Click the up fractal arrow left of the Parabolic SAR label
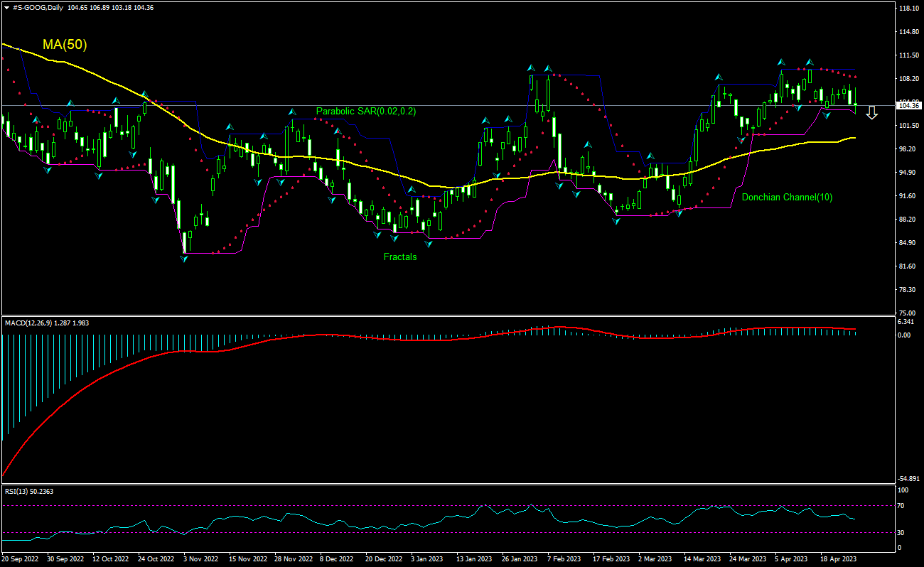 [x=291, y=112]
